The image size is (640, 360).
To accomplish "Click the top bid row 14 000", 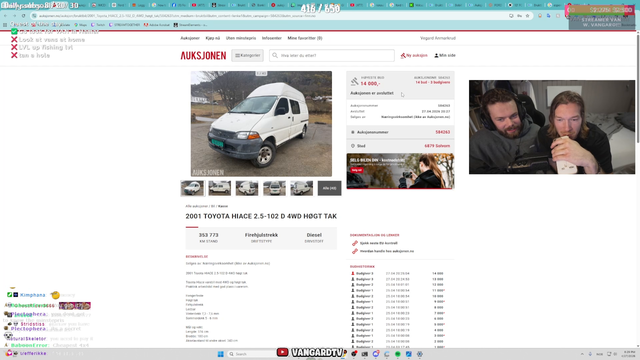I will coord(398,273).
